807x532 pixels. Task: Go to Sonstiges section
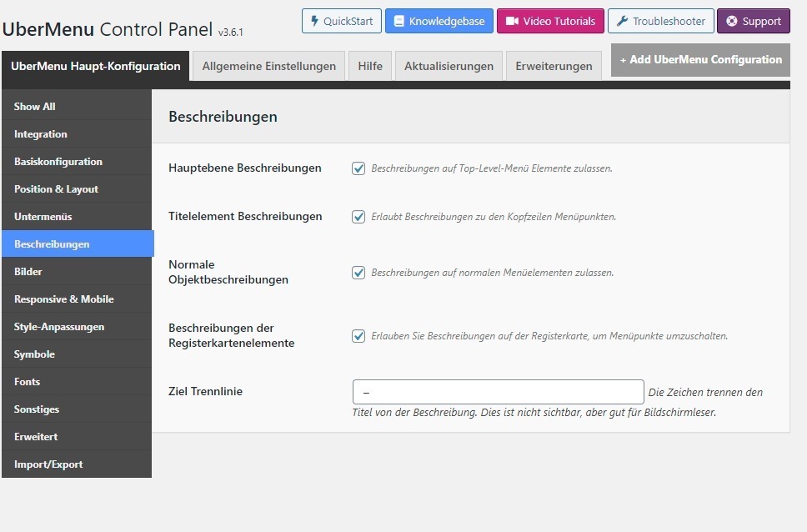point(77,409)
